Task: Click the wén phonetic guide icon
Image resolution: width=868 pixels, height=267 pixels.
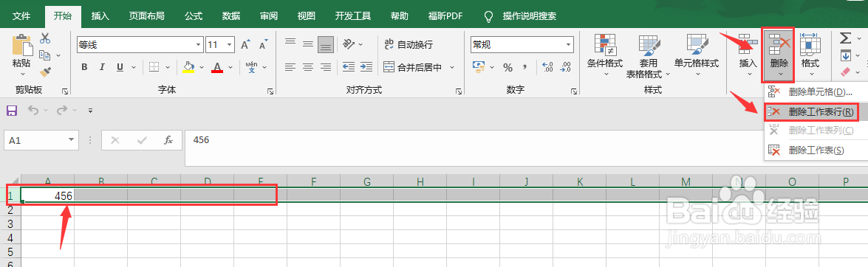Action: point(252,67)
